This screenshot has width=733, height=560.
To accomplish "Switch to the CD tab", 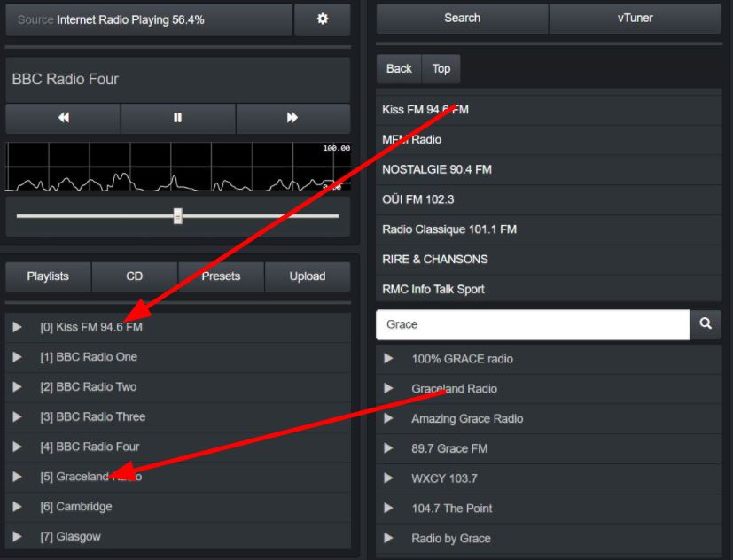I will pyautogui.click(x=135, y=276).
